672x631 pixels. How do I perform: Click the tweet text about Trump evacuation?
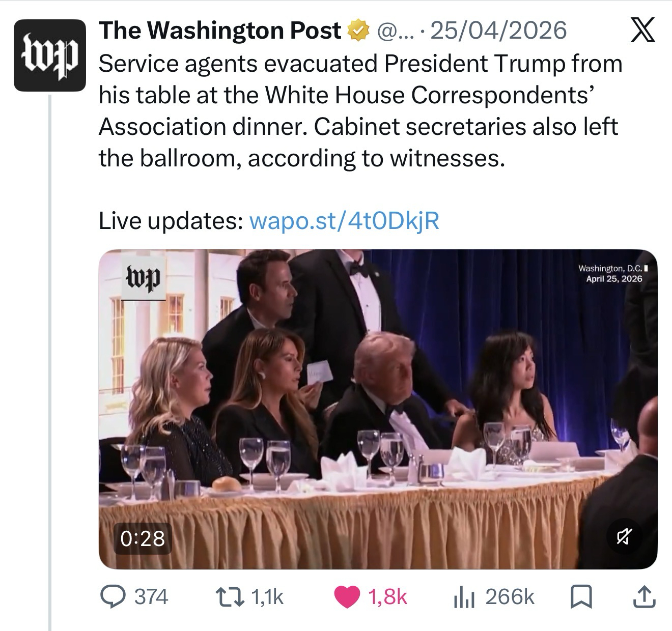pos(360,111)
